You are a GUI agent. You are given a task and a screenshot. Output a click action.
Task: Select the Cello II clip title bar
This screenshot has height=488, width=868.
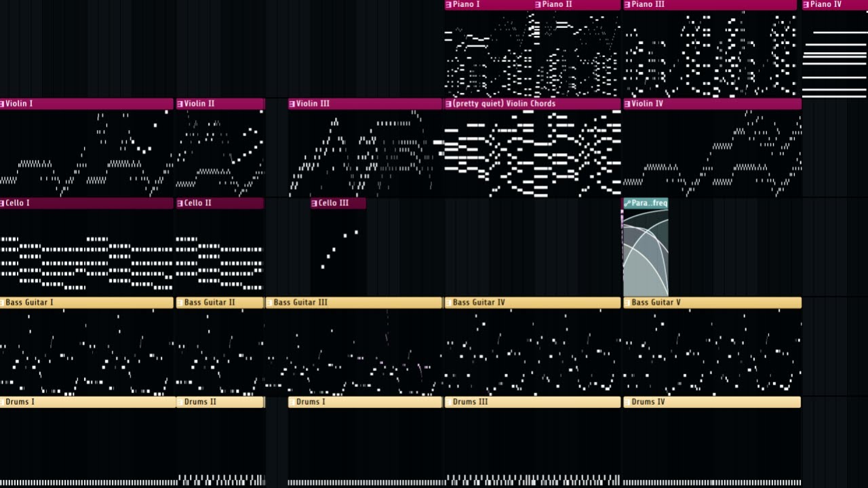pyautogui.click(x=220, y=203)
